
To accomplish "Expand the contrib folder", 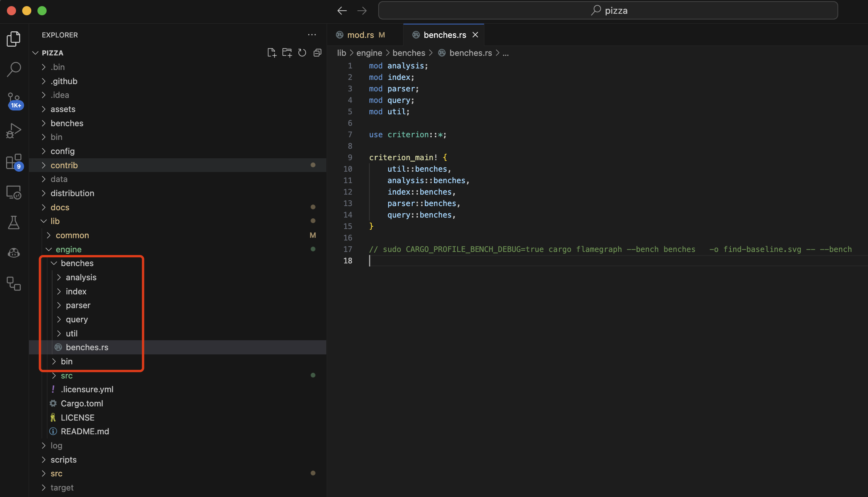I will click(x=178, y=165).
